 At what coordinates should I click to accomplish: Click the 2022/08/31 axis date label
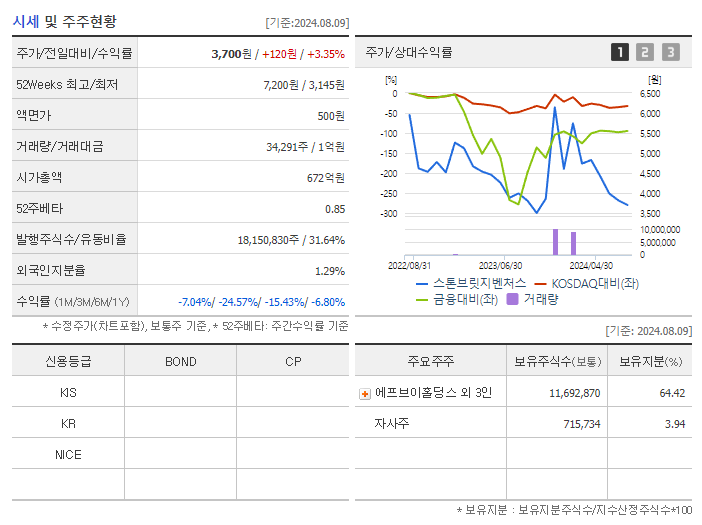tap(409, 265)
